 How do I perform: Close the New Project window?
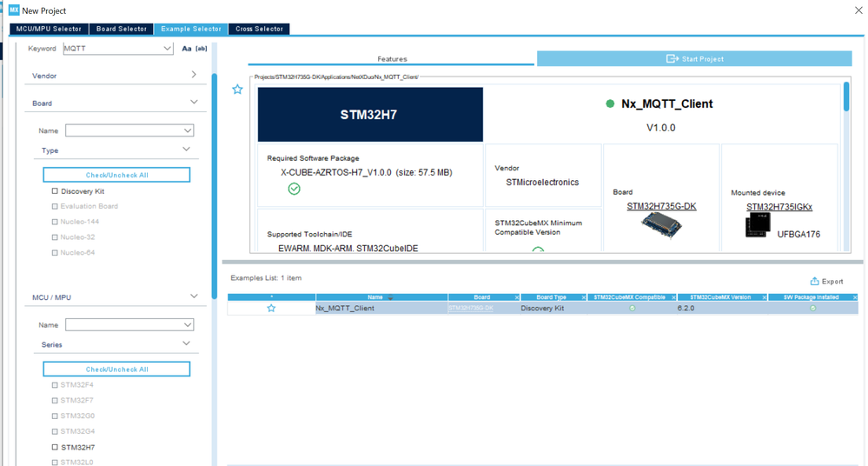tap(858, 10)
